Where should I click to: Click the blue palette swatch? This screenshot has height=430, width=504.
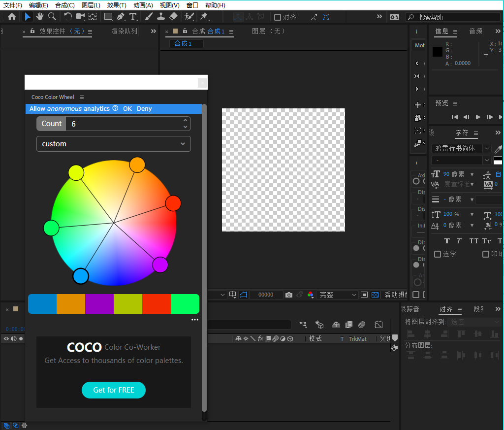pyautogui.click(x=42, y=304)
